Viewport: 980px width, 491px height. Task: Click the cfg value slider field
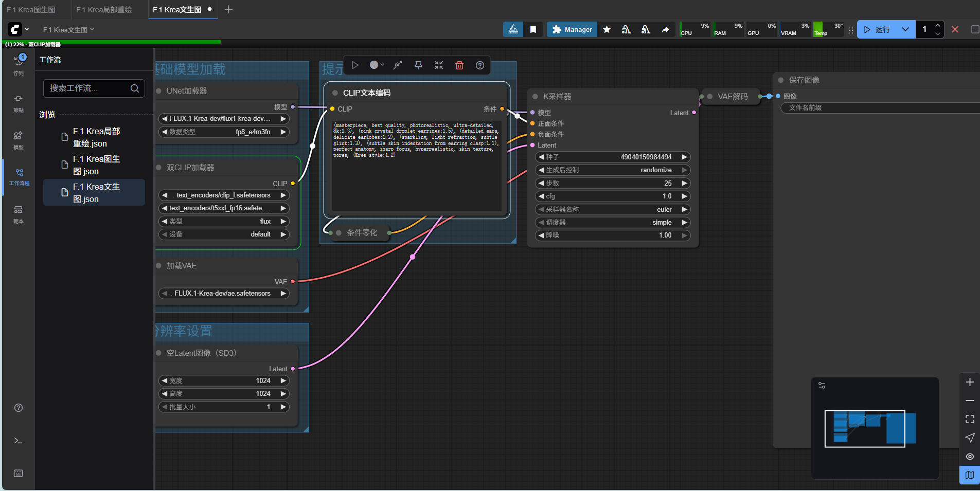(613, 196)
